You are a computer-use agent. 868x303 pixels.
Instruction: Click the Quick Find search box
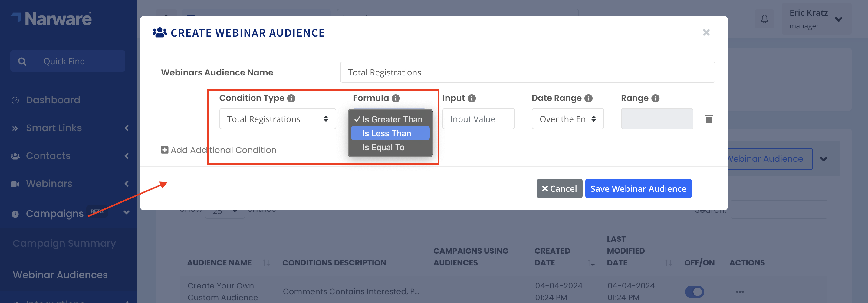68,61
